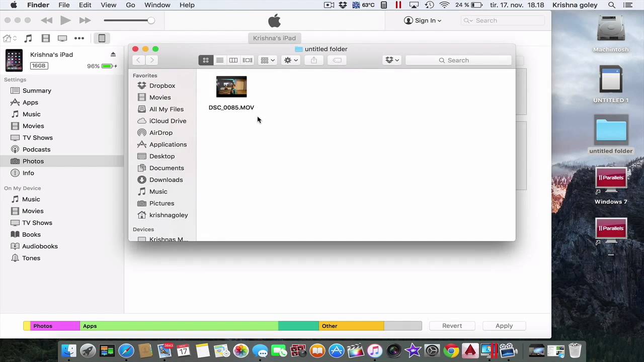Switch Finder window to column view

click(x=233, y=60)
